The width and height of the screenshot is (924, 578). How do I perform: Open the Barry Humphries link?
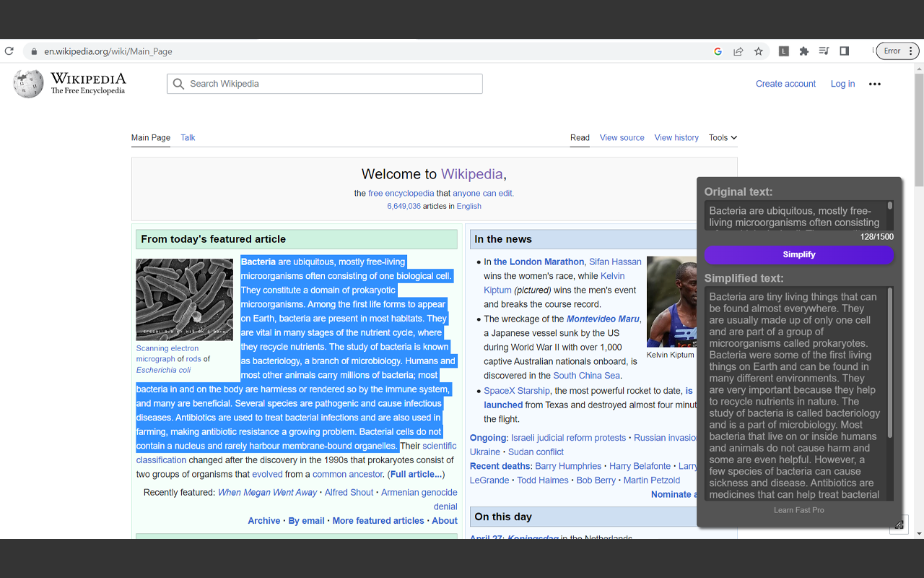coord(568,466)
